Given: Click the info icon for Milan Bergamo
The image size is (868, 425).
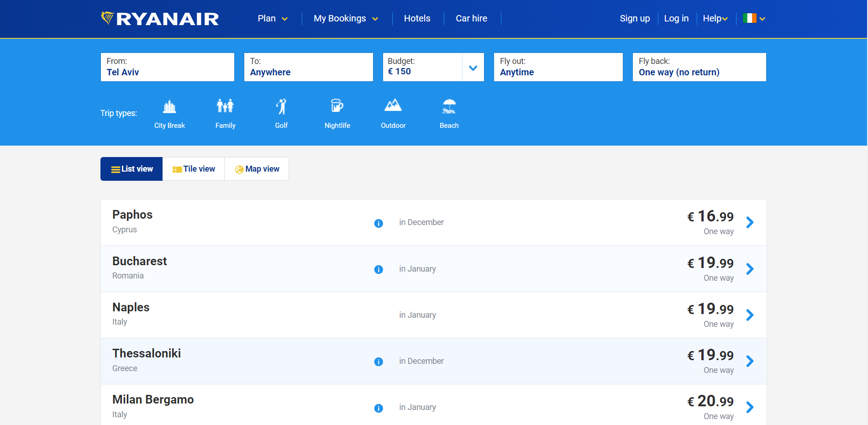Looking at the screenshot, I should click(x=379, y=408).
